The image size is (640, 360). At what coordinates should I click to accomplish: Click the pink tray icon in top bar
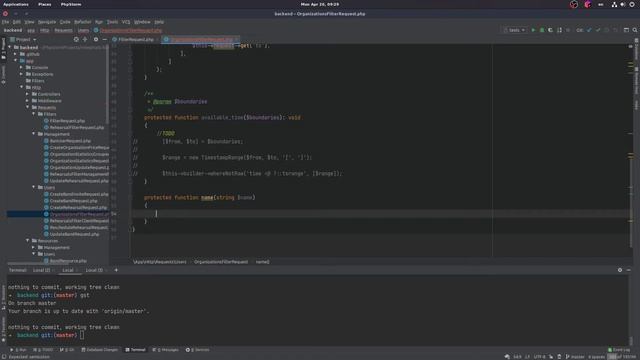pos(588,4)
